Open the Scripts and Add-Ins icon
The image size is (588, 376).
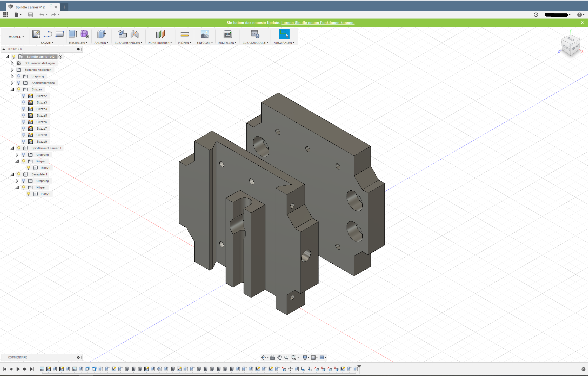click(255, 34)
